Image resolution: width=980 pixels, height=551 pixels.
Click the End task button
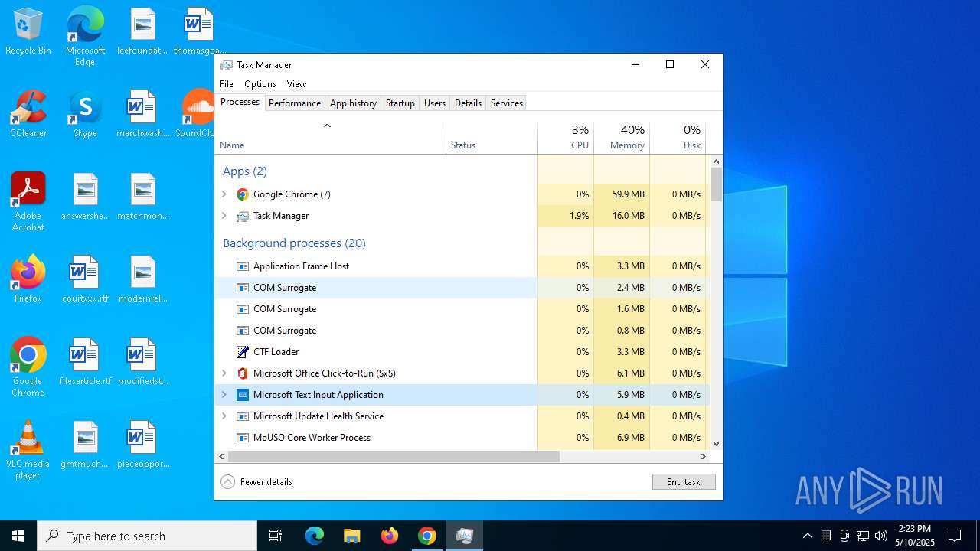[684, 482]
